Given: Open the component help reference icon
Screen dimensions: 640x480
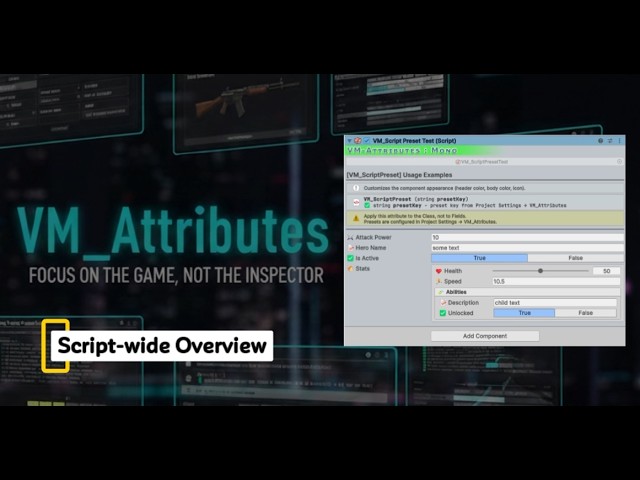Looking at the screenshot, I should click(x=600, y=140).
